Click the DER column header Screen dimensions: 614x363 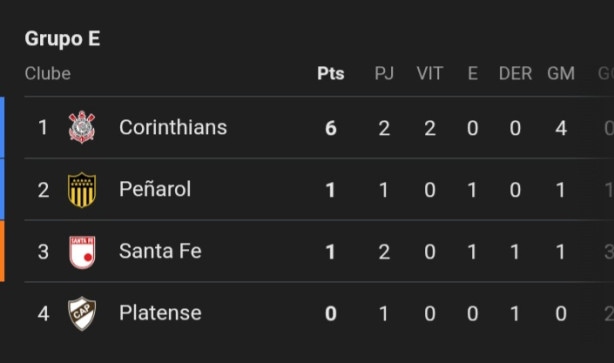[x=515, y=73]
